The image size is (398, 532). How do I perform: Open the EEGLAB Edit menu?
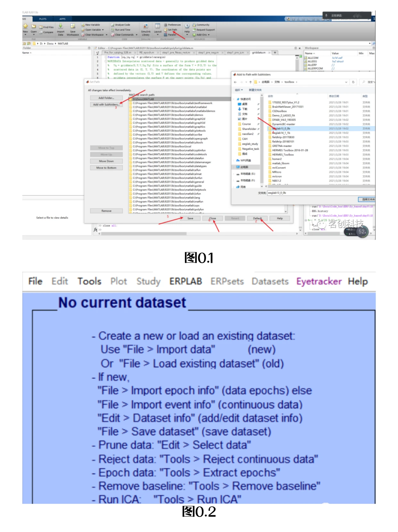click(x=59, y=281)
